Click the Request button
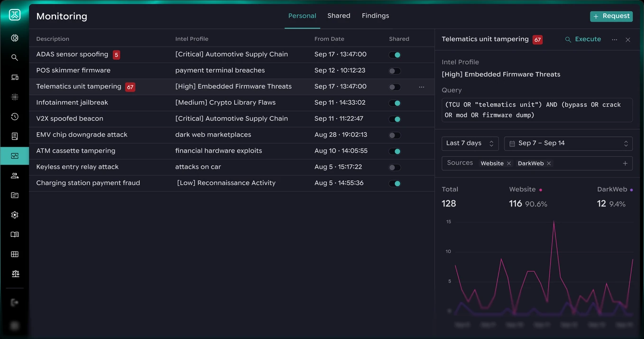This screenshot has width=644, height=339. (611, 16)
